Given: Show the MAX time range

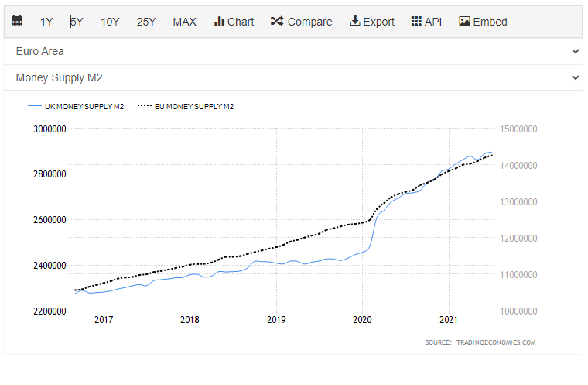Looking at the screenshot, I should tap(184, 22).
